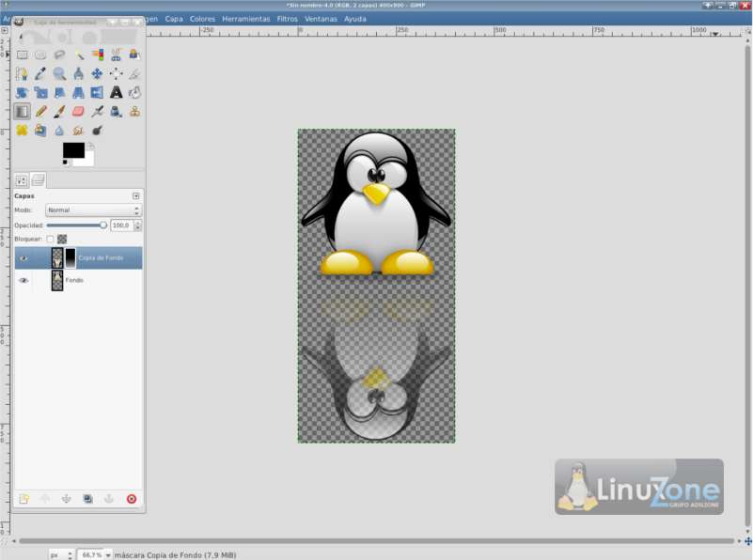This screenshot has height=560, width=753.
Task: Click the opacity value field 100,0
Action: (121, 226)
